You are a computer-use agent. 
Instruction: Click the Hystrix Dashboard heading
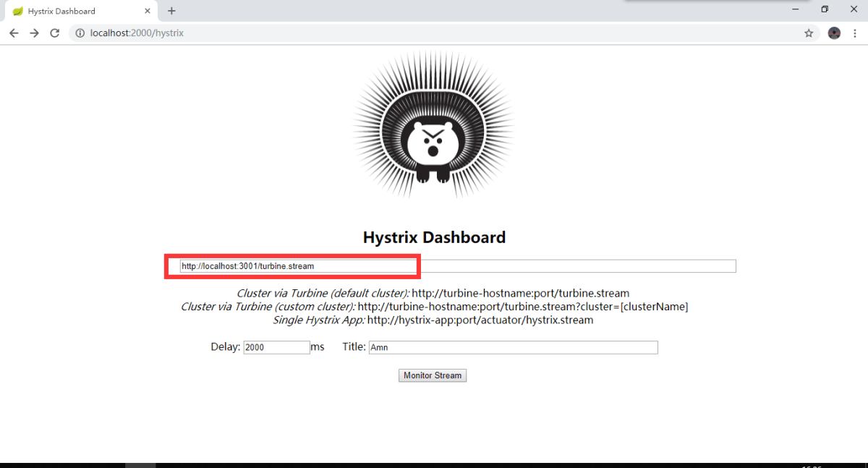pos(434,237)
